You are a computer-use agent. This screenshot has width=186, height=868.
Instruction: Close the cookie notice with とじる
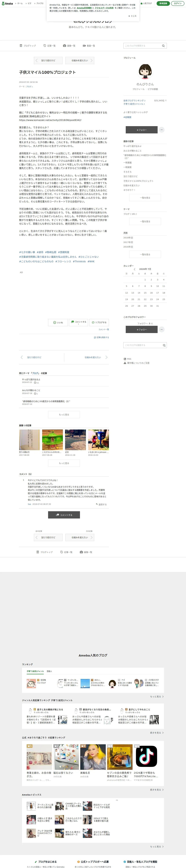coord(132,16)
